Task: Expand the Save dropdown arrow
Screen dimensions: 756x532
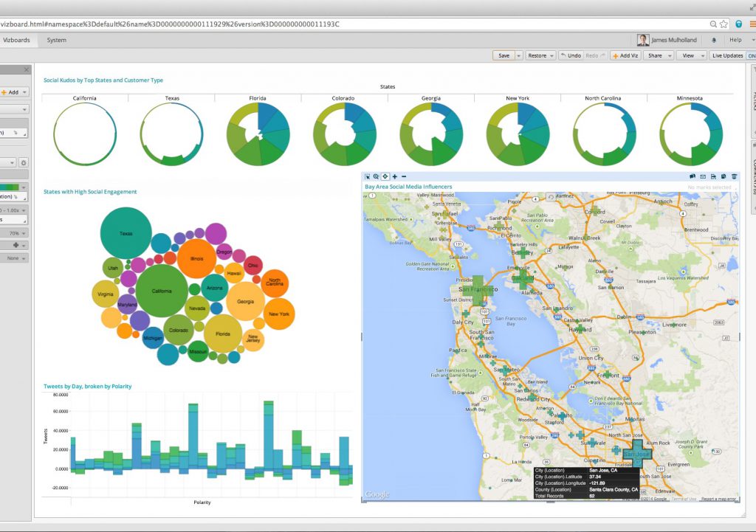Action: click(519, 55)
